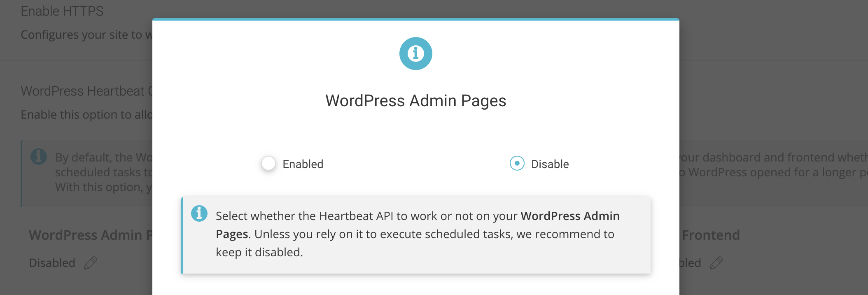Edit WordPress Admin Pages setting with pencil icon
This screenshot has width=868, height=295.
[91, 263]
